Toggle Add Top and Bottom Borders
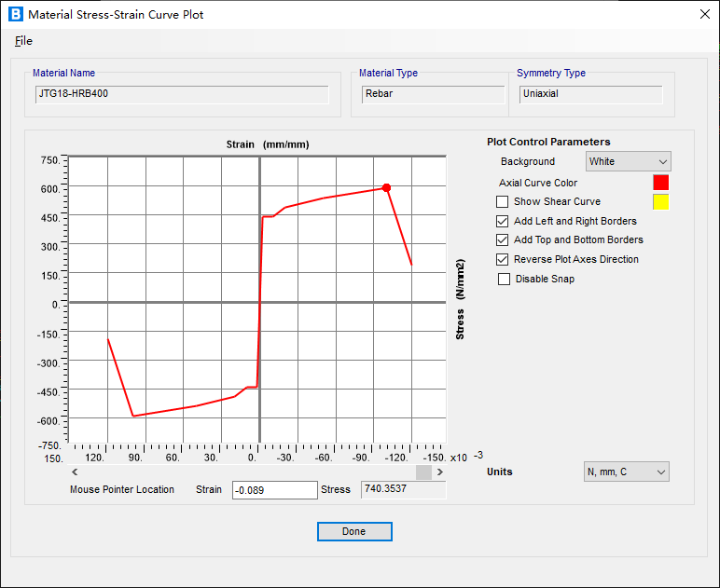 tap(503, 239)
